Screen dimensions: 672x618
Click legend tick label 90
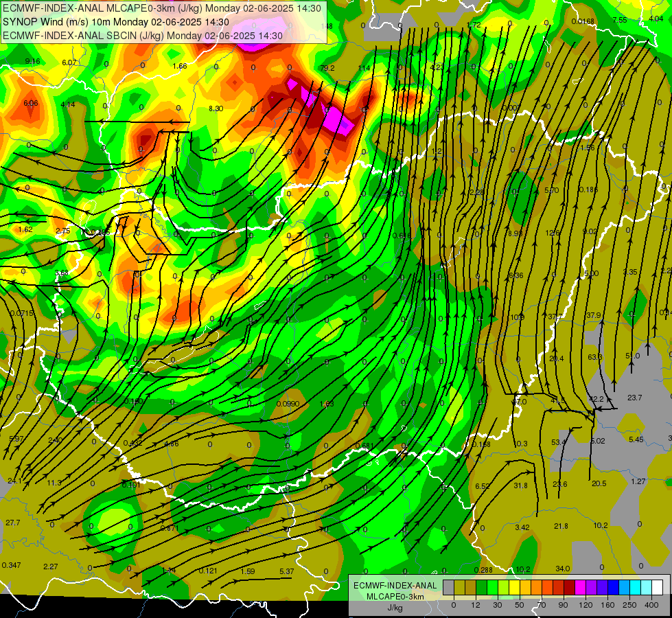click(563, 605)
